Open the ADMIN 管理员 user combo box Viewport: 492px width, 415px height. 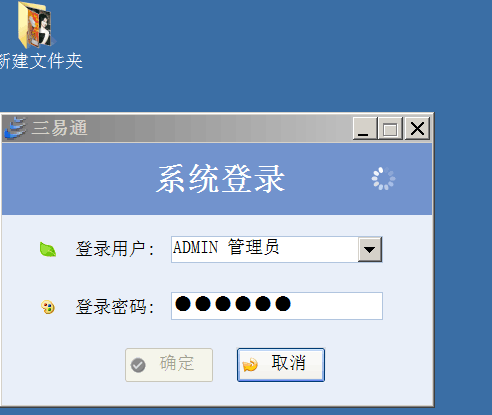point(277,250)
